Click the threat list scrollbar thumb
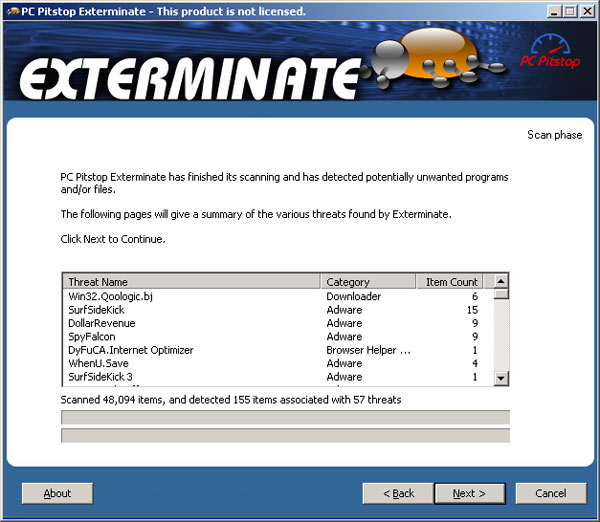 coord(501,294)
